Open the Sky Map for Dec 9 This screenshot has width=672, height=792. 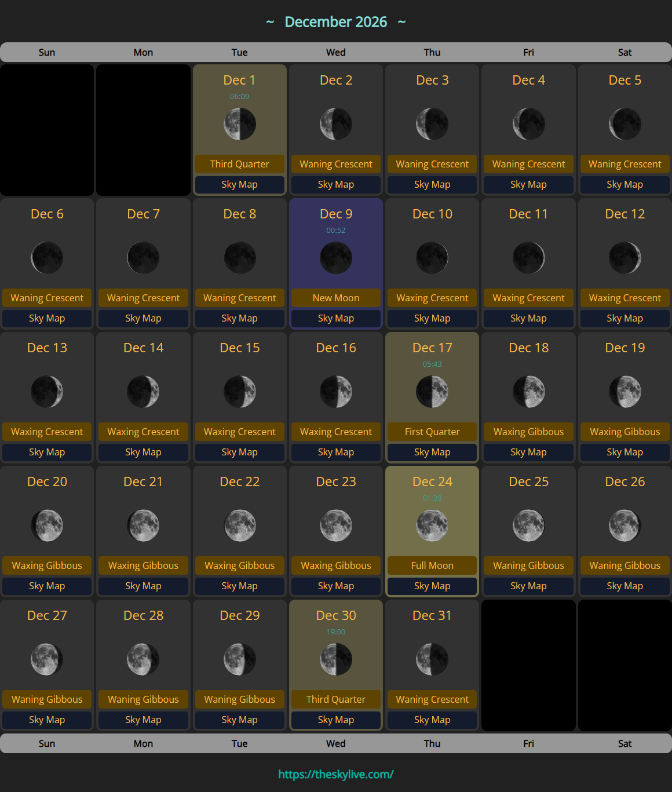335,318
